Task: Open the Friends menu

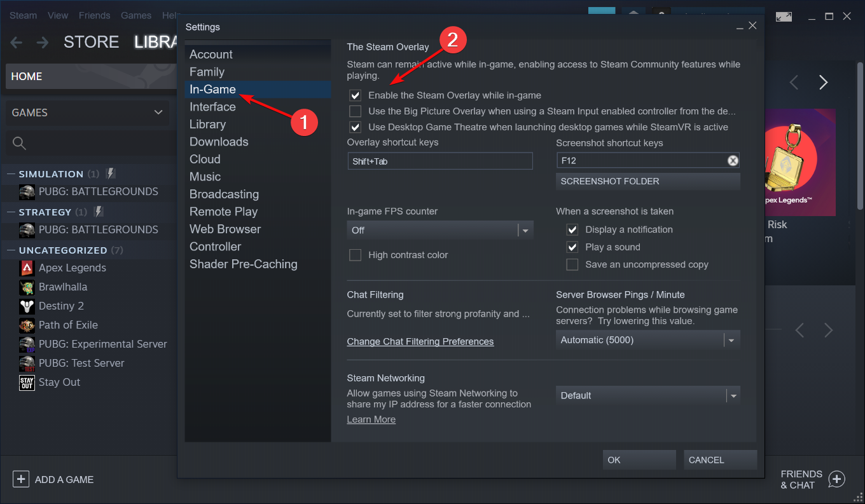Action: click(x=94, y=15)
